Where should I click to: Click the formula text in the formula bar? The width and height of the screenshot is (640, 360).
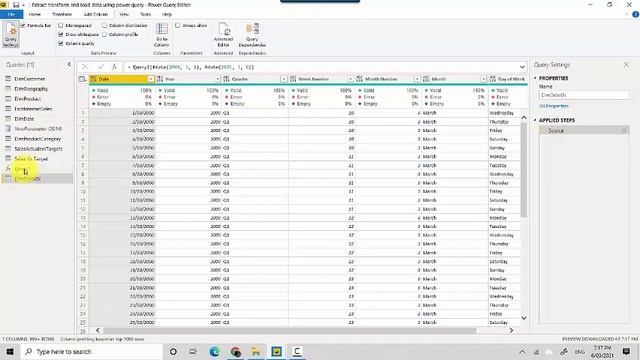191,67
